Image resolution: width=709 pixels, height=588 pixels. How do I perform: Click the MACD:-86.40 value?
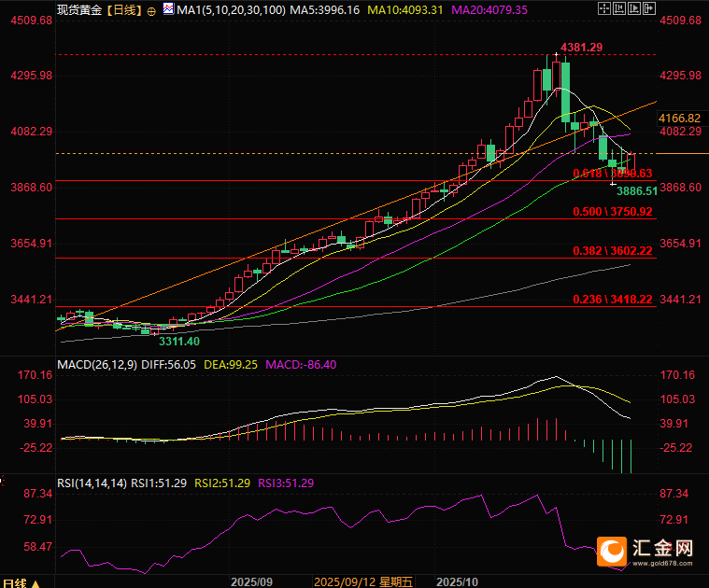coord(301,365)
